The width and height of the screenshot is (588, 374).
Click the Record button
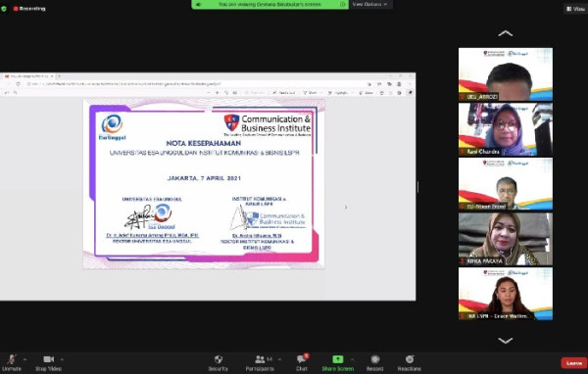[x=374, y=363]
